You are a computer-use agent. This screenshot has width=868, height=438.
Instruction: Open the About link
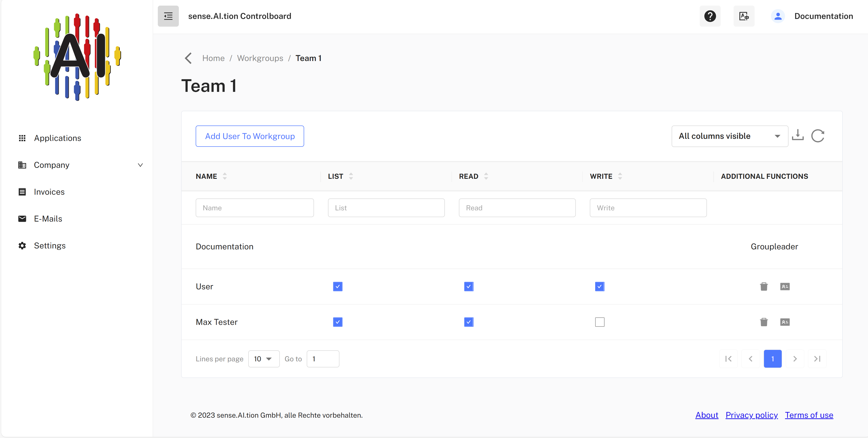coord(707,415)
